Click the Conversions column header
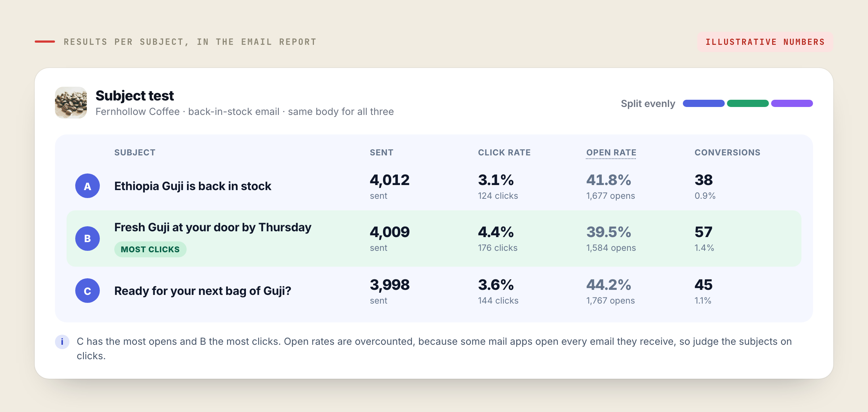 727,153
